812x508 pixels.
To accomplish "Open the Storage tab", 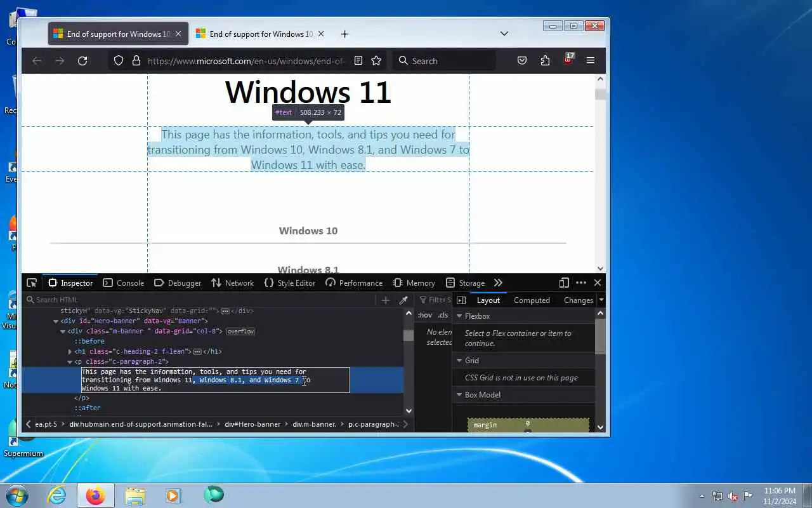I will pyautogui.click(x=465, y=283).
